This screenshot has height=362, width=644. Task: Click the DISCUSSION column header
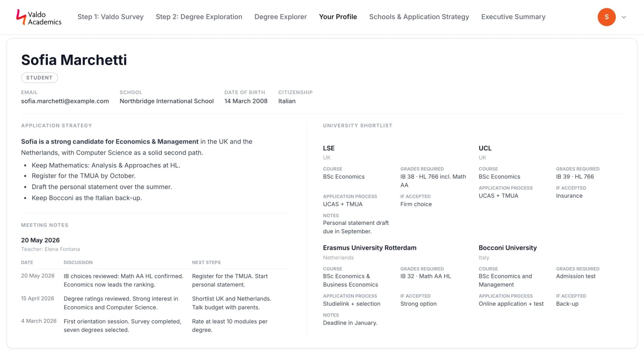coord(78,262)
